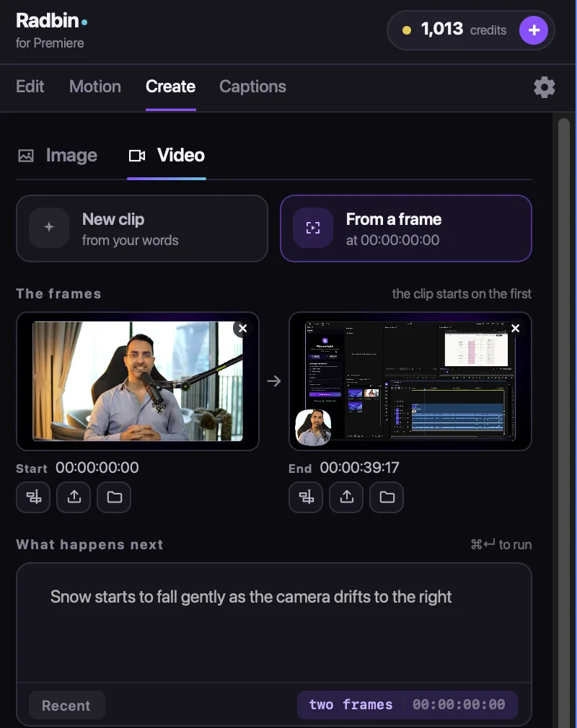Click the frame-capture icon on From a frame

coord(313,228)
